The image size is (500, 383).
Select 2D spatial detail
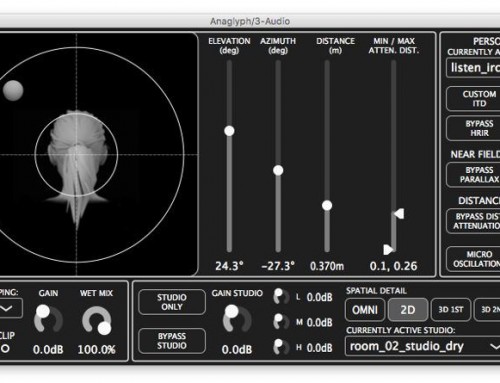pos(408,310)
